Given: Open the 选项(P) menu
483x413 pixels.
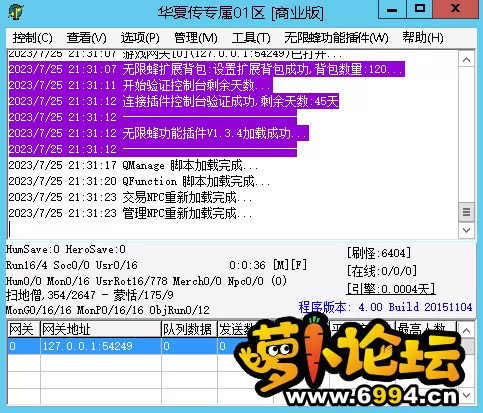Looking at the screenshot, I should [140, 38].
